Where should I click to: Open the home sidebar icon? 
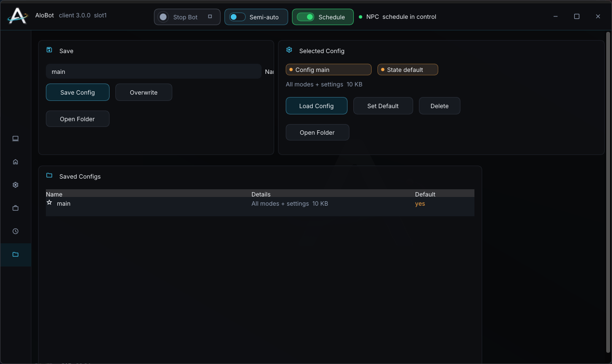(15, 162)
